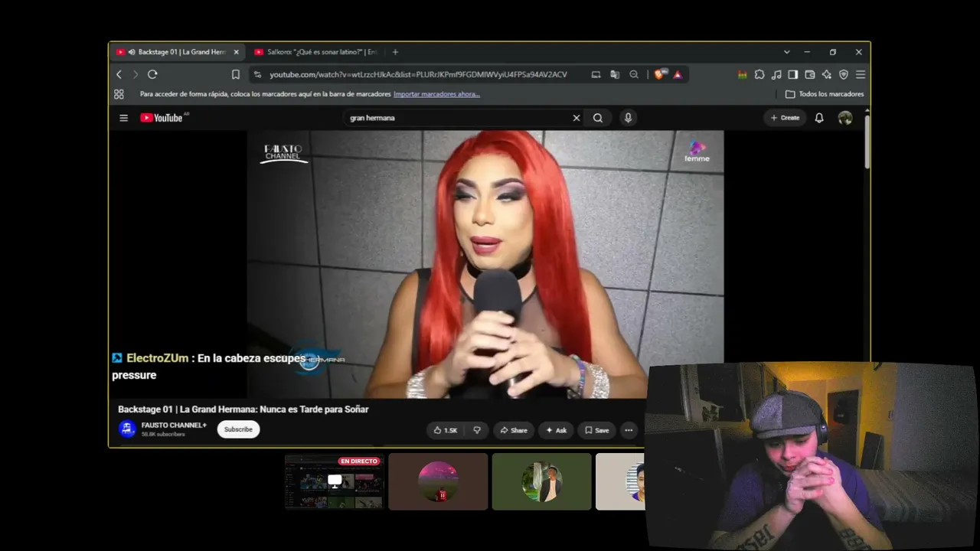The width and height of the screenshot is (980, 551).
Task: Go back in the browser
Action: pyautogui.click(x=119, y=74)
